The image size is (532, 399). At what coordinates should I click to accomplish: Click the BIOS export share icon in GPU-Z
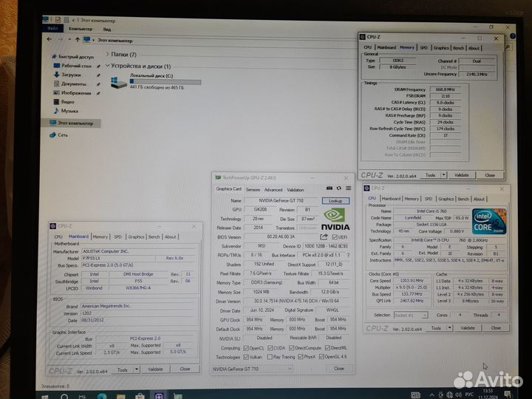[324, 237]
